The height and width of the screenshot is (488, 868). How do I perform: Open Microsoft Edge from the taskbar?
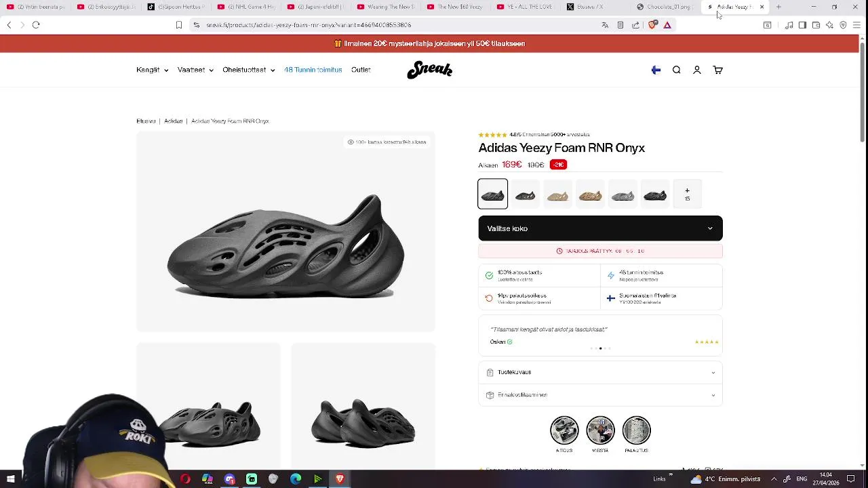point(296,479)
